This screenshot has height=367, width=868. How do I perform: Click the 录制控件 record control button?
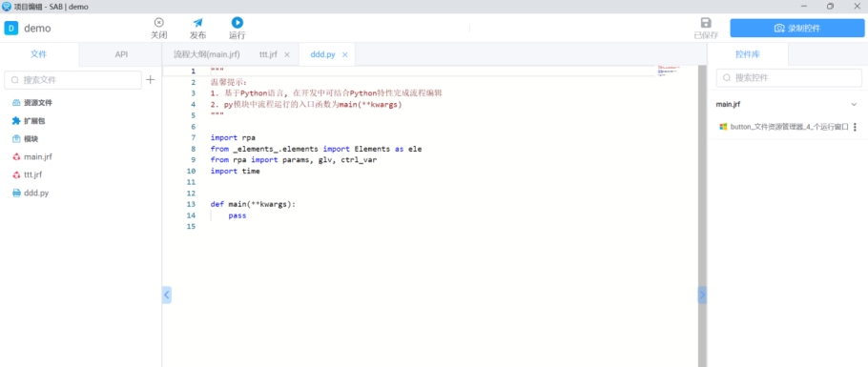click(x=797, y=29)
